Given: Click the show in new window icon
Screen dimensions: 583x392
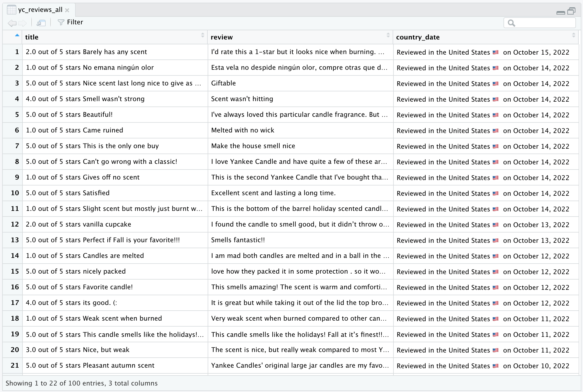Looking at the screenshot, I should pos(41,23).
